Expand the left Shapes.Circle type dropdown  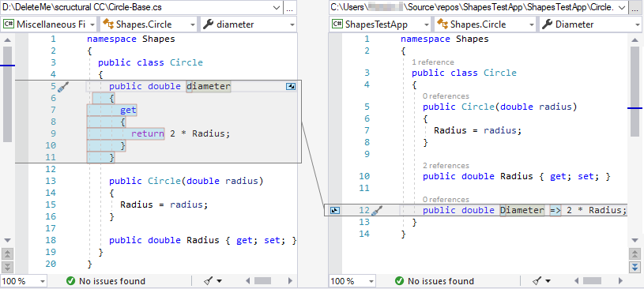149,24
